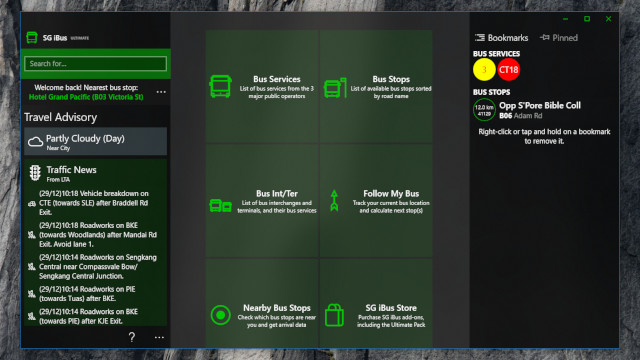Click the help question mark icon
This screenshot has width=640, height=360.
pyautogui.click(x=132, y=337)
